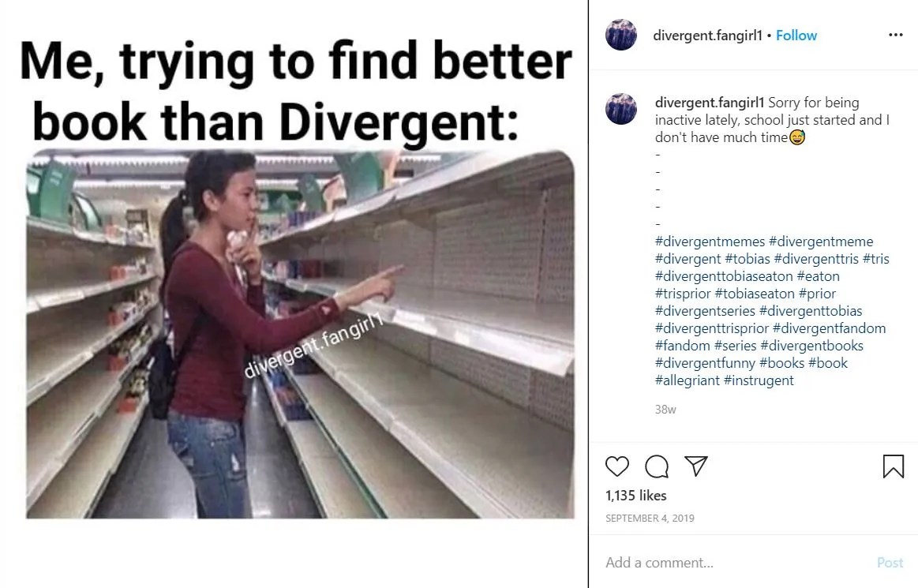Open comments with speech bubble icon
918x588 pixels.
tap(657, 466)
